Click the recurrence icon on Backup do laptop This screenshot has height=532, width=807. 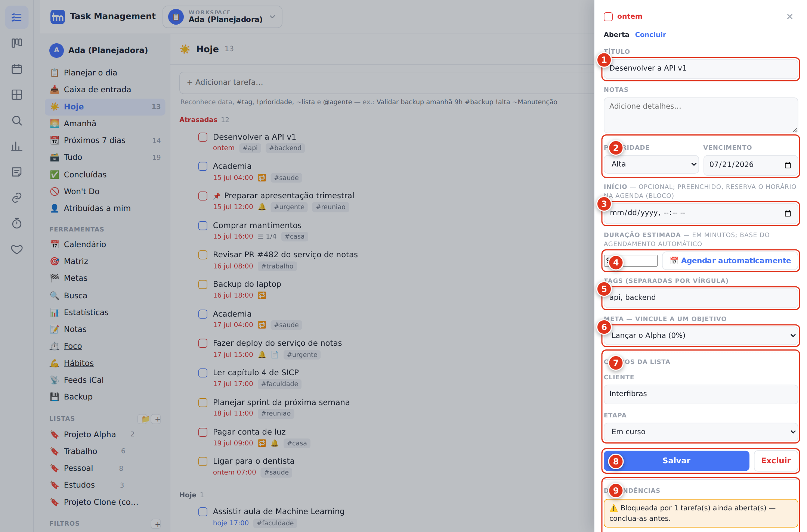tap(262, 295)
